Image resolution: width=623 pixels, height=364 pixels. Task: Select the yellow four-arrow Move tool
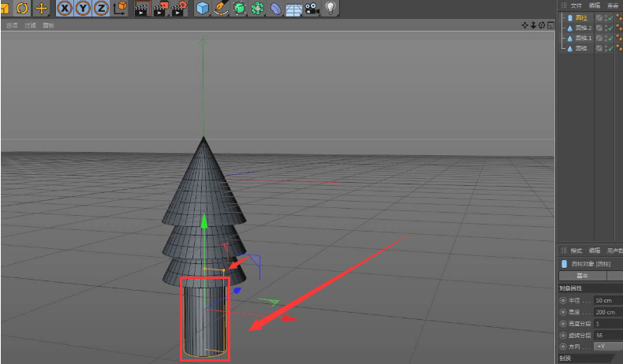coord(41,8)
